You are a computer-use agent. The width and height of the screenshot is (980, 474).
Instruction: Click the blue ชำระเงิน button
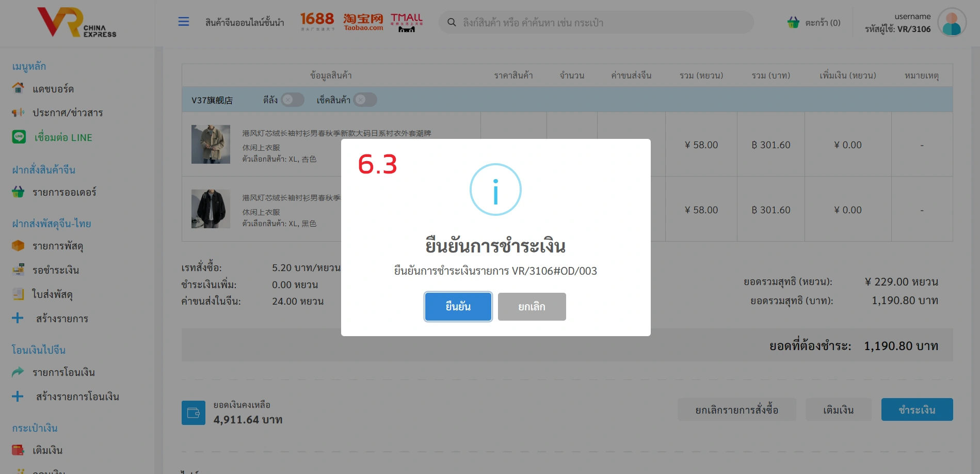pos(917,410)
